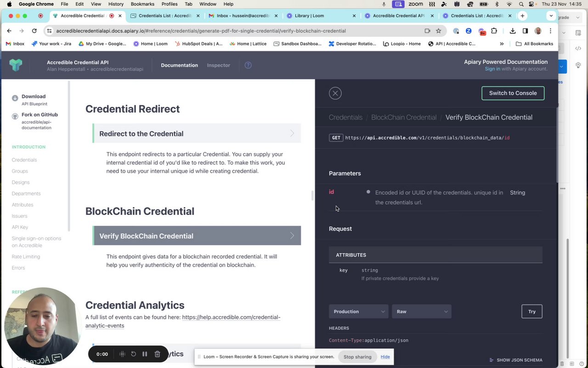The image size is (588, 368).
Task: Go back using the browser back arrow
Action: point(9,31)
